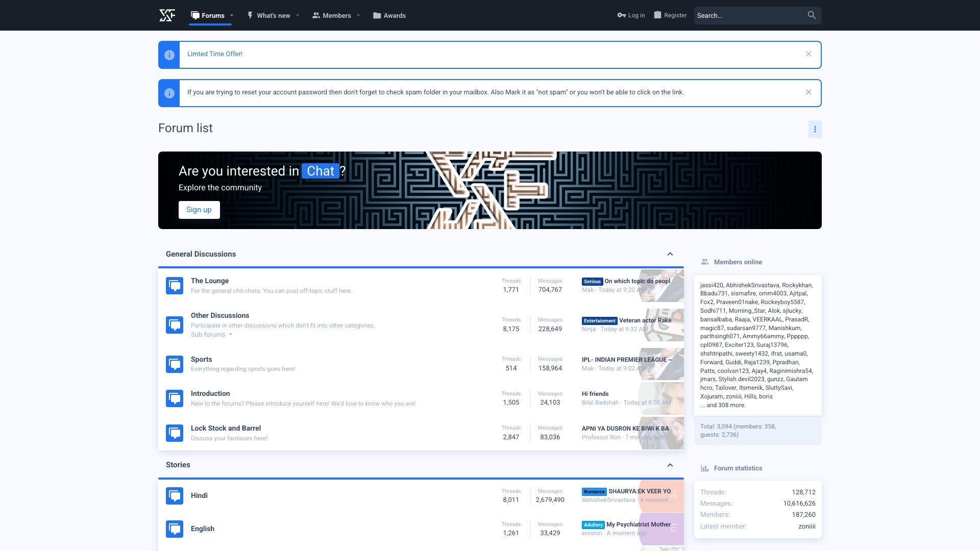
Task: Close the password reset spam notice
Action: (808, 92)
